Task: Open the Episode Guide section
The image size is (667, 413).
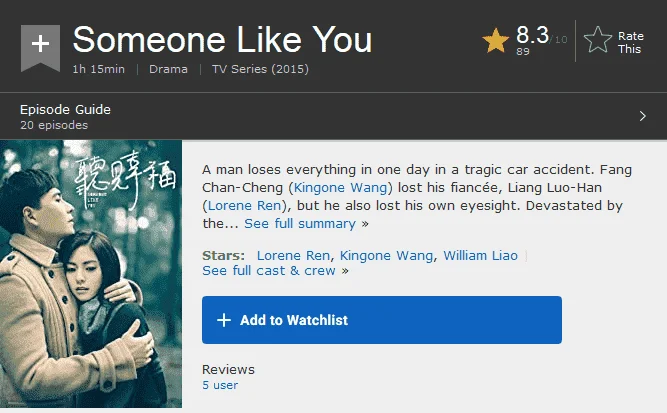Action: [x=334, y=116]
